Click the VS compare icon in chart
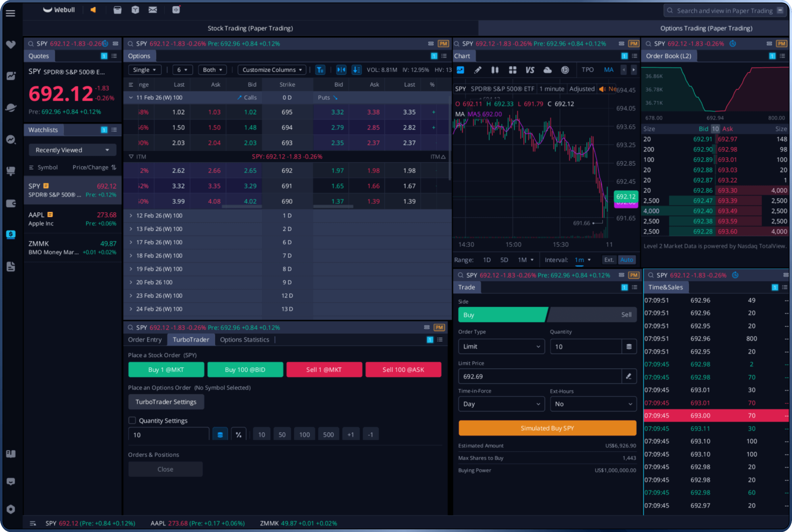The width and height of the screenshot is (792, 532). point(529,70)
